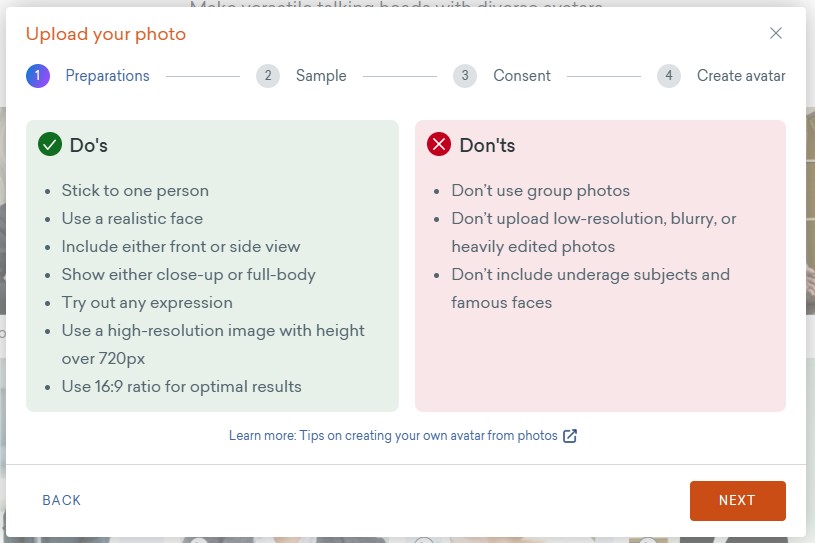Click the 16:9 ratio tip text
815x543 pixels.
(181, 386)
